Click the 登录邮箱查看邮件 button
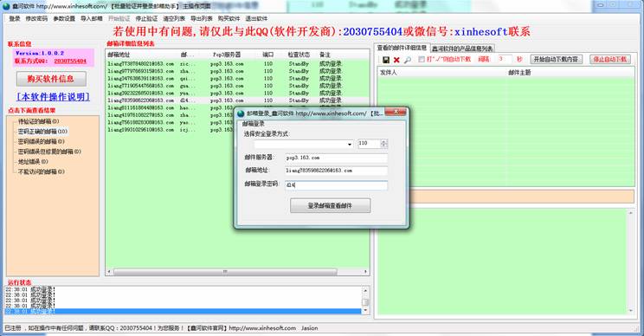This screenshot has width=644, height=336. [330, 206]
